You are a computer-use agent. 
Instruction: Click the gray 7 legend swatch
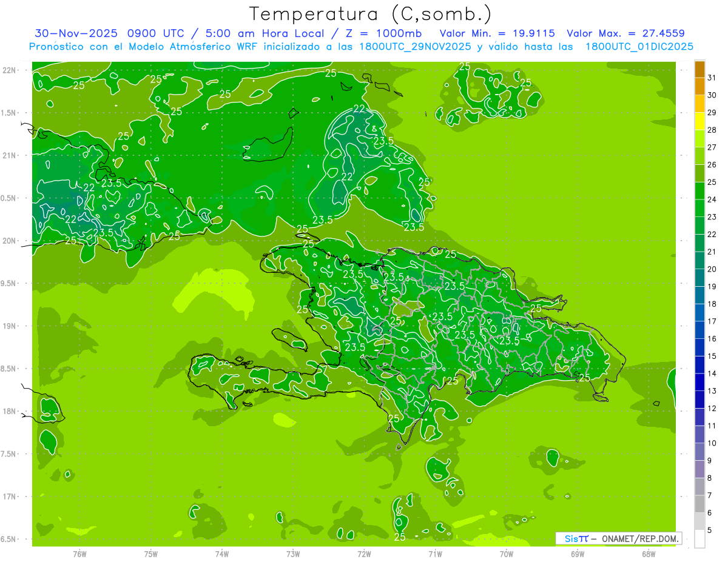[x=699, y=487]
